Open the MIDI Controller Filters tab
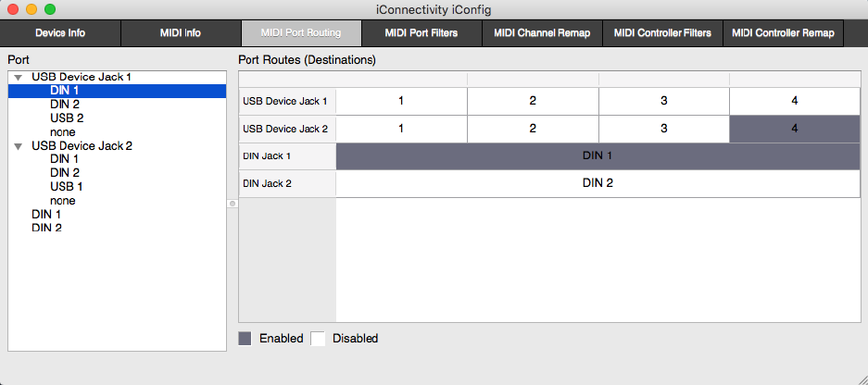The image size is (868, 385). pos(662,33)
